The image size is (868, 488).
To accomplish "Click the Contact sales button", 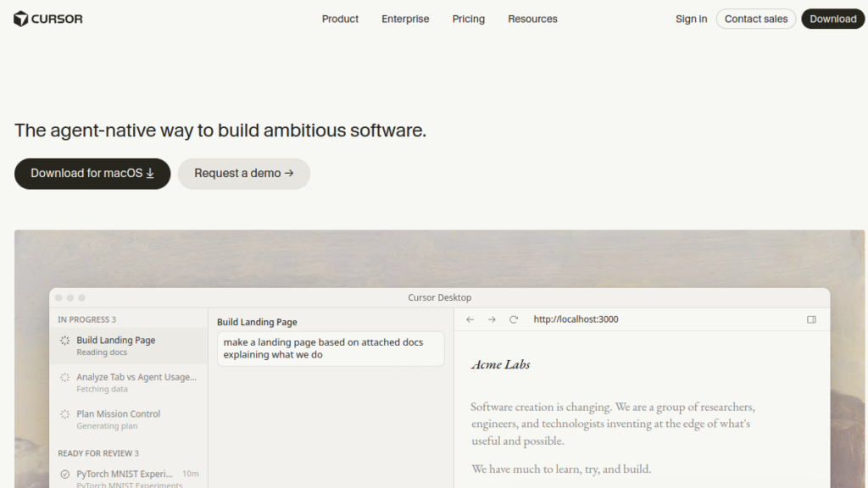I will click(755, 19).
